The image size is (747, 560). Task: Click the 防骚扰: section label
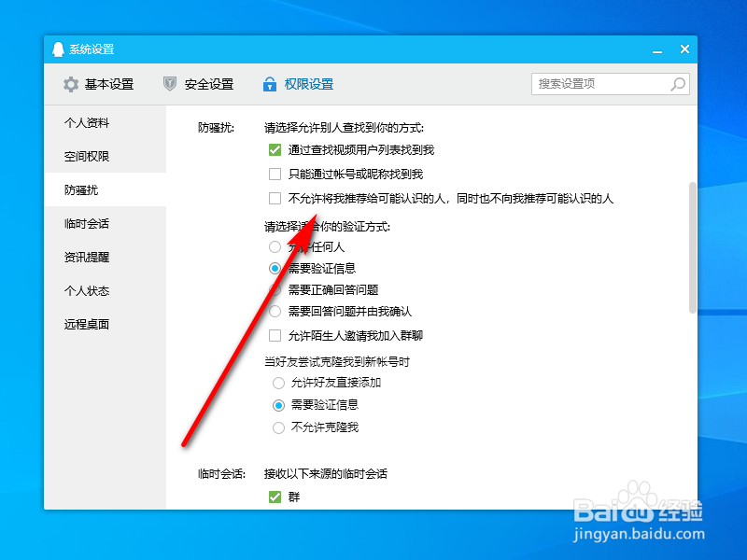coord(216,128)
